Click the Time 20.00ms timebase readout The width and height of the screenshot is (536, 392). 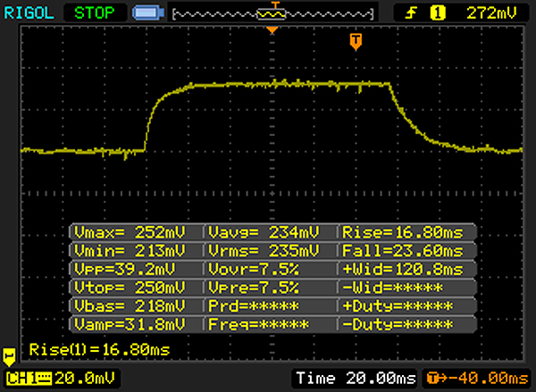point(356,379)
